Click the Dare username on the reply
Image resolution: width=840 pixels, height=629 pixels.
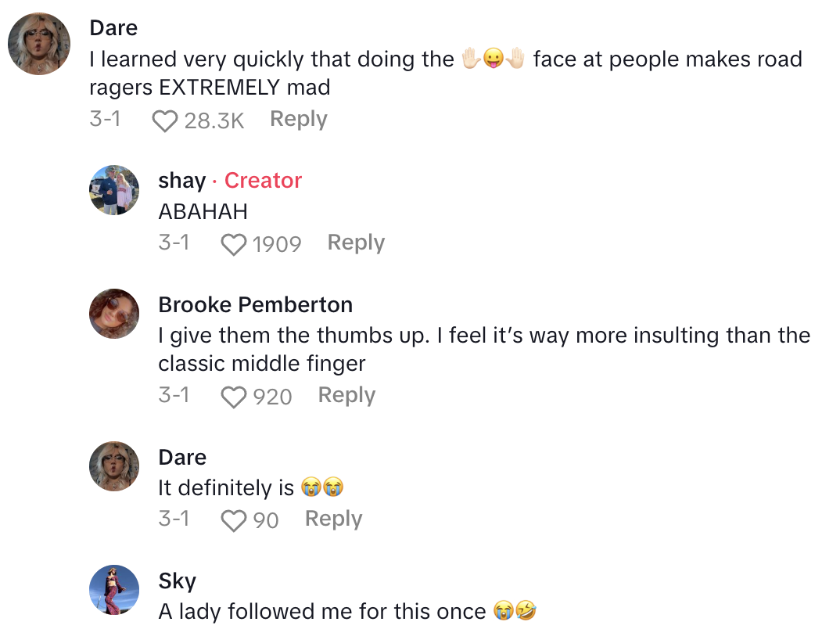coord(181,458)
